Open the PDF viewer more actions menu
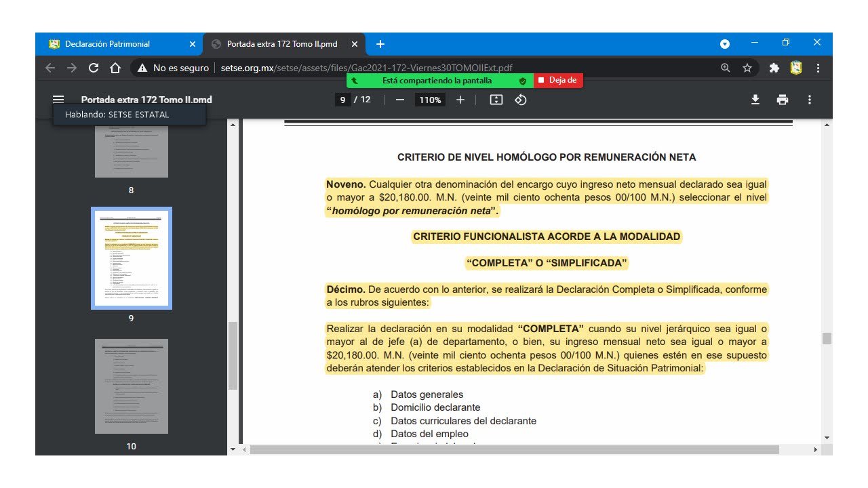The height and width of the screenshot is (488, 868). pos(810,100)
